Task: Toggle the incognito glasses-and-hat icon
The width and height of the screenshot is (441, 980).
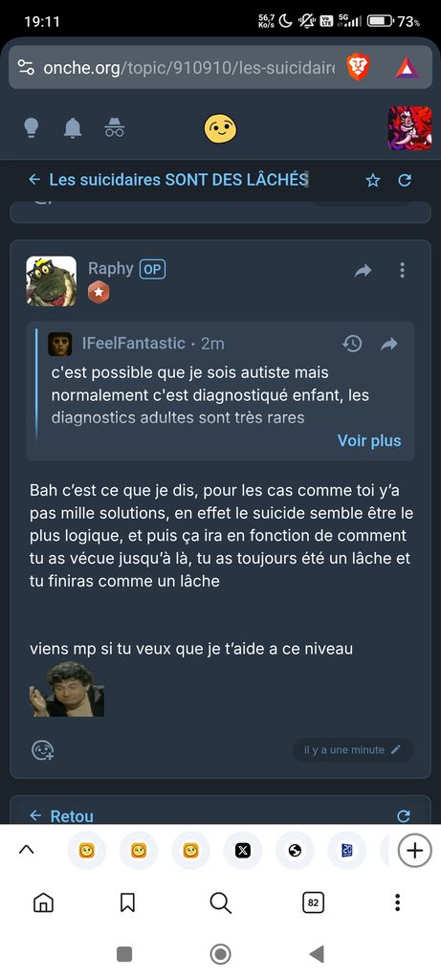Action: (114, 127)
